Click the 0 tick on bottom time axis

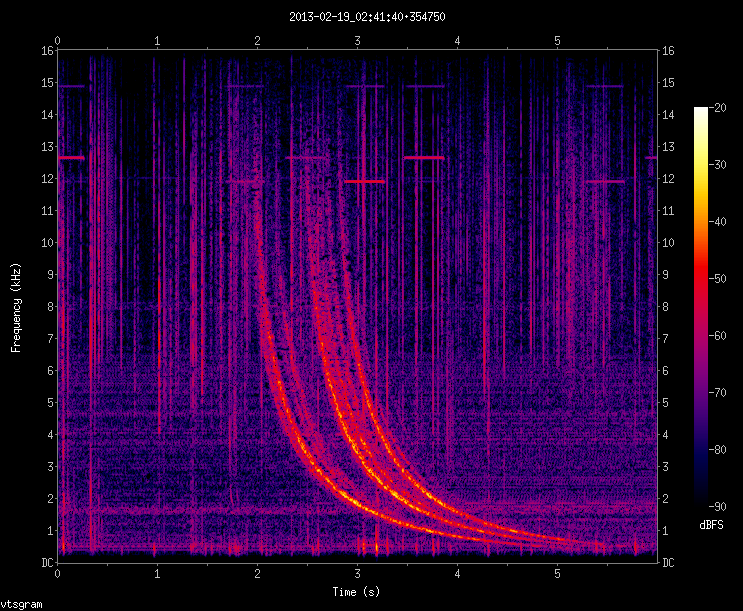point(58,575)
